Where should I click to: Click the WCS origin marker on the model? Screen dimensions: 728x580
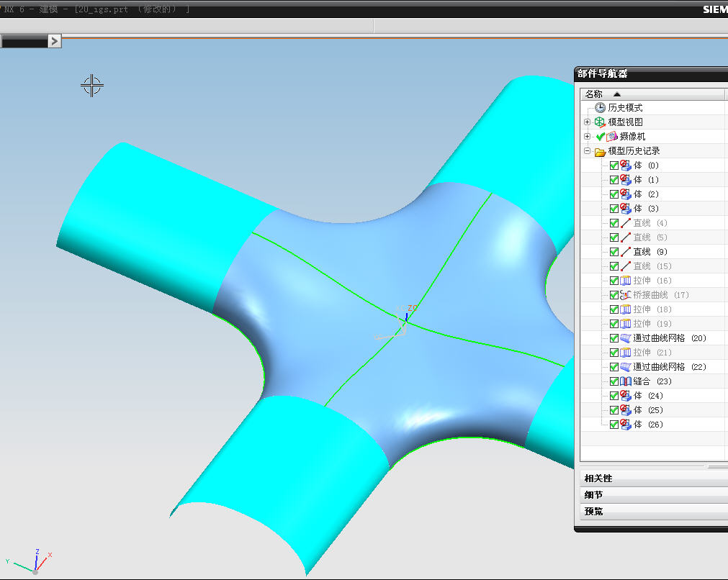point(406,320)
